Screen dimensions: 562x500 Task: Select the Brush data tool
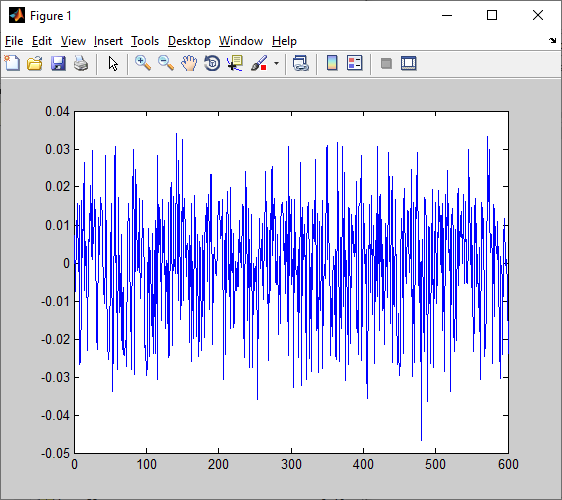[x=259, y=63]
